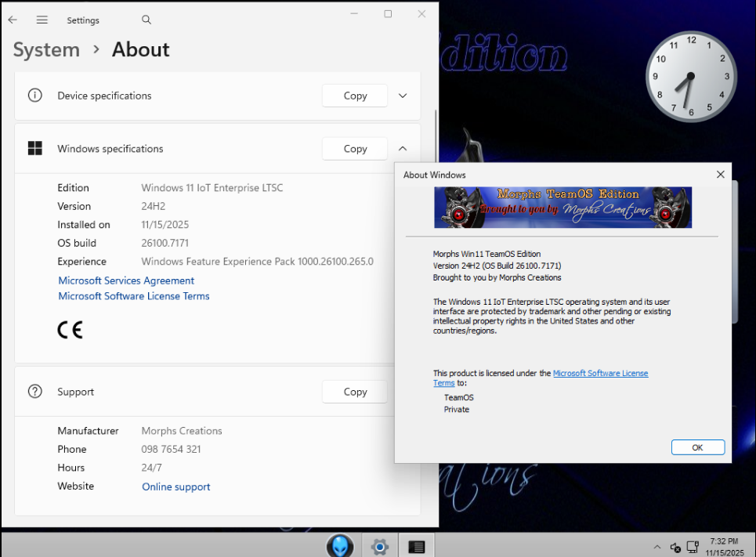This screenshot has height=557, width=756.
Task: Click the muted volume icon in system tray
Action: tap(675, 547)
